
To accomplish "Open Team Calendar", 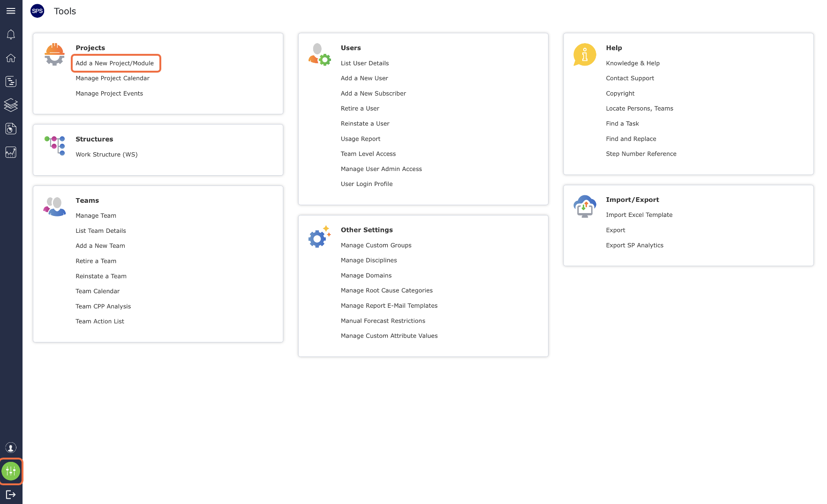I will pos(98,291).
